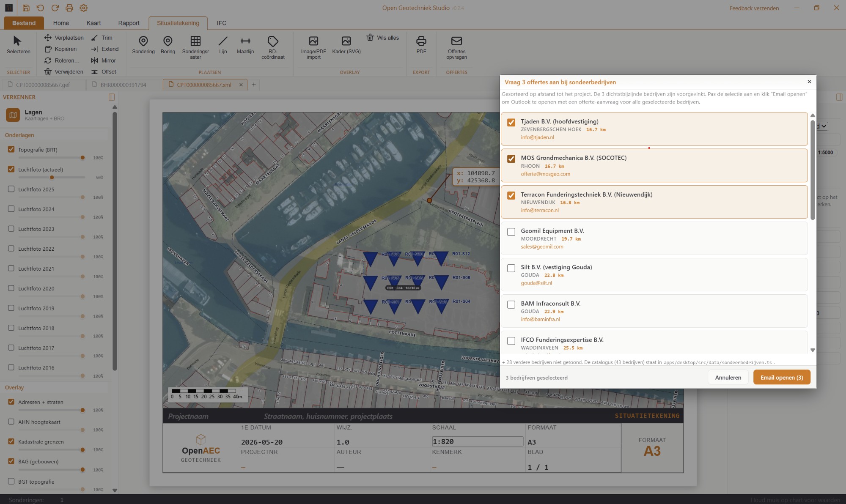Select the Extend tool
Screen dimensions: 846x504
click(104, 49)
